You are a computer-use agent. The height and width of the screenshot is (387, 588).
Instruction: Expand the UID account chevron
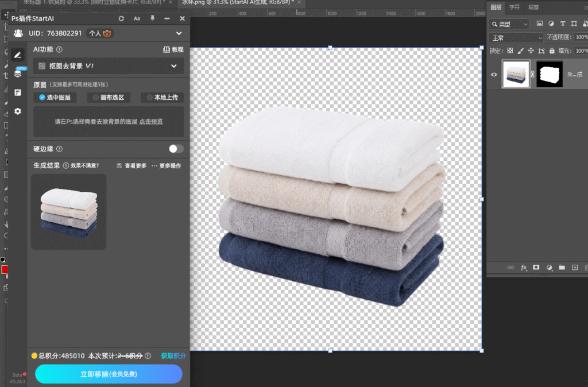click(179, 33)
